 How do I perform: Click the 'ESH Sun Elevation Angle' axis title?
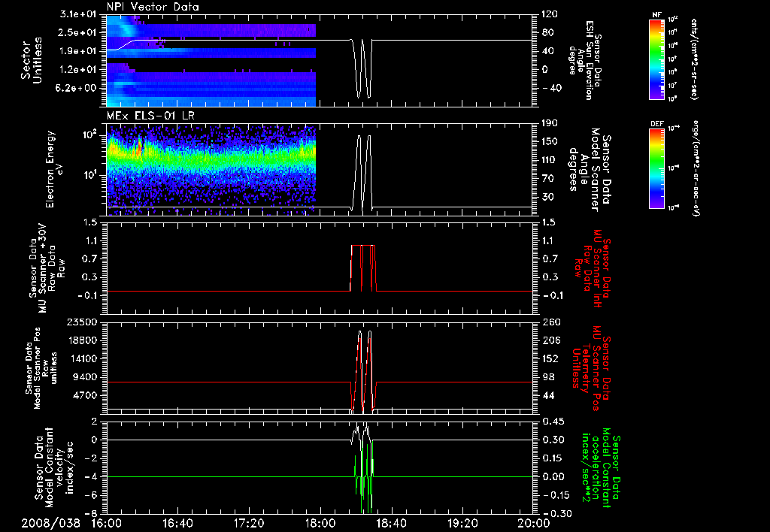pos(584,60)
